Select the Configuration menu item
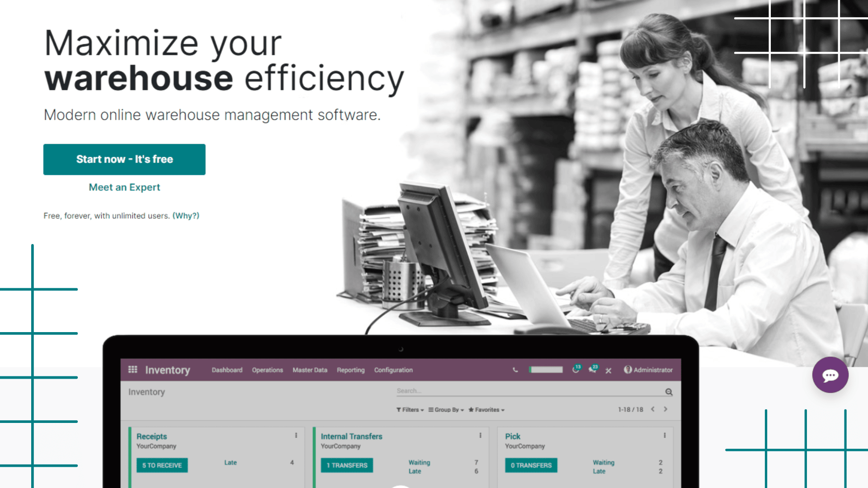The image size is (868, 488). point(393,370)
